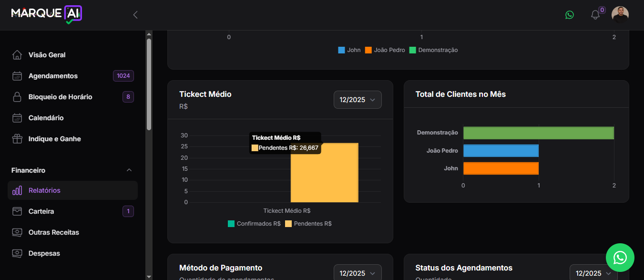Click the MarqueAI logo
Screen dimensions: 644x280
pos(46,14)
